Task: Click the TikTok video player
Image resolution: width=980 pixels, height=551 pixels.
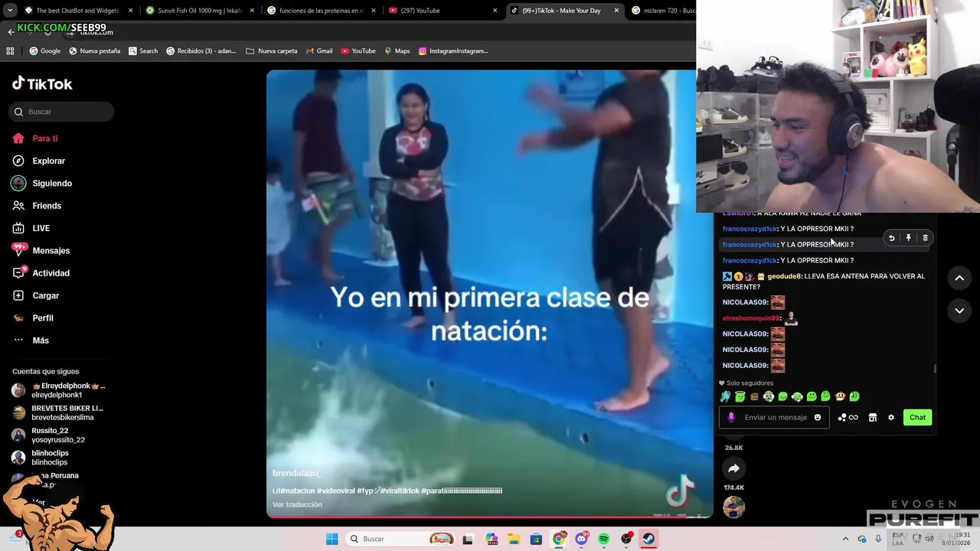Action: click(490, 294)
